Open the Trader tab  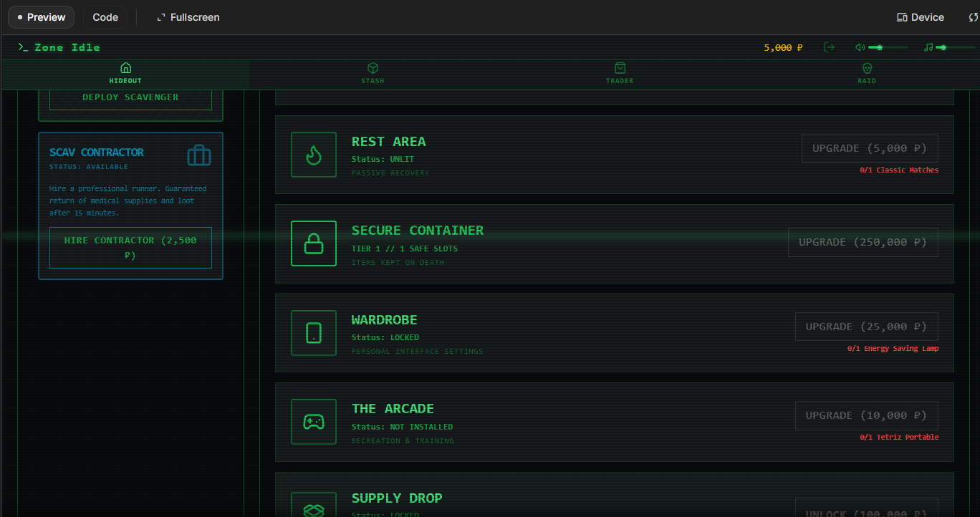pyautogui.click(x=620, y=73)
